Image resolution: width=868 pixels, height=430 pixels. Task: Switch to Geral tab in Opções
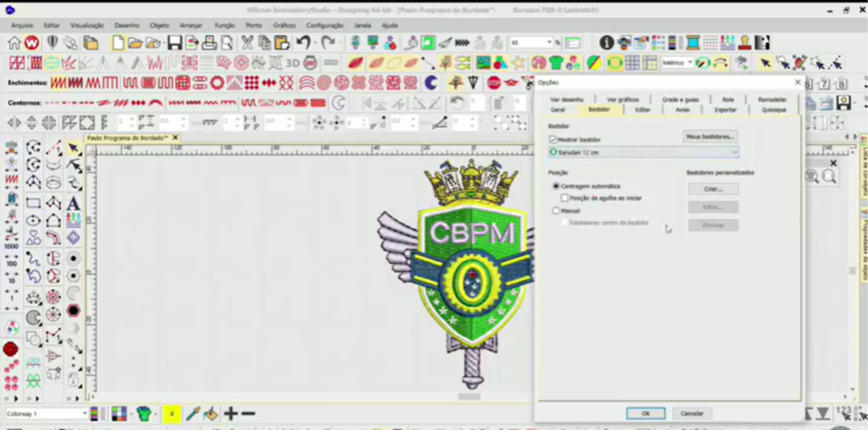558,110
